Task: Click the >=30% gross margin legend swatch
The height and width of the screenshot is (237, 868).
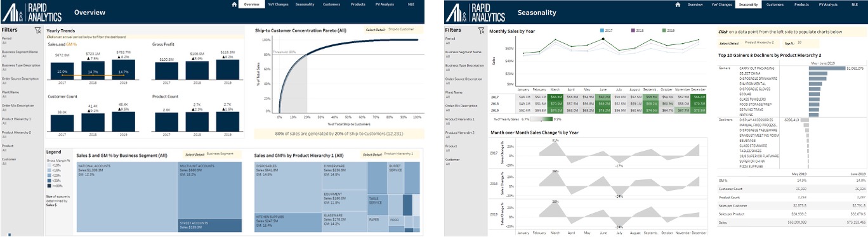Action: 49,186
